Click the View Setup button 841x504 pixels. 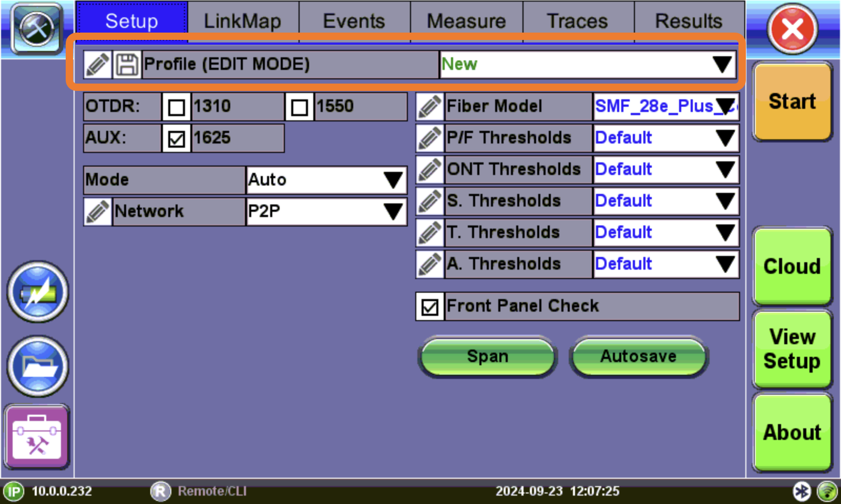click(x=792, y=349)
